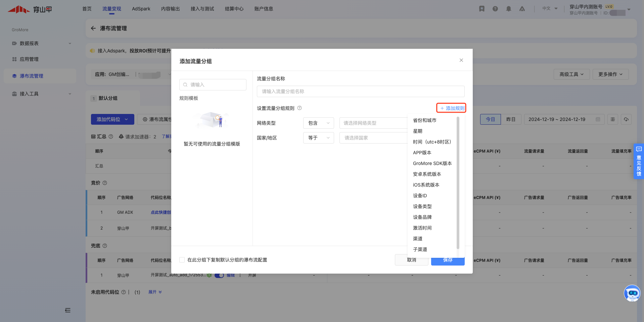Open the 意见反馈 feedback tab
The height and width of the screenshot is (322, 644).
pyautogui.click(x=639, y=161)
